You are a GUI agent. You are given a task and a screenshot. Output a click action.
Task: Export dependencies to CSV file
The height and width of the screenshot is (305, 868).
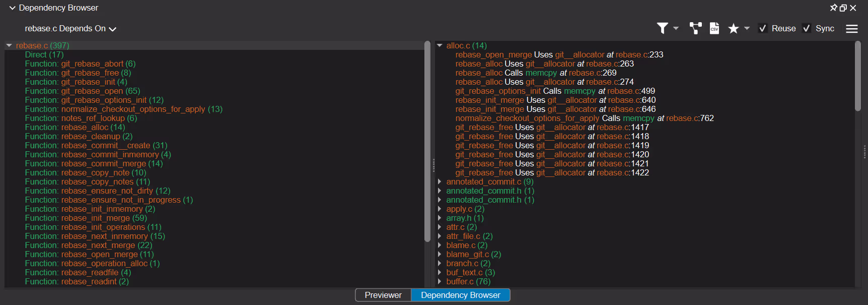click(x=714, y=28)
